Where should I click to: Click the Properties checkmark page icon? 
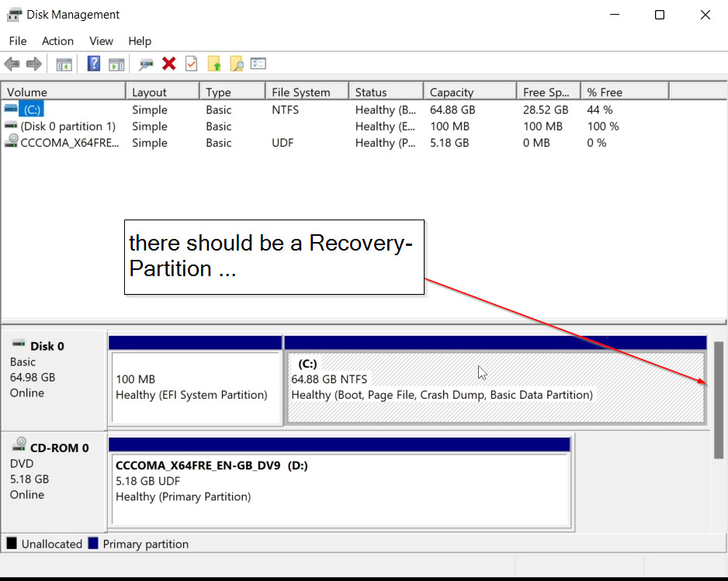pos(191,64)
